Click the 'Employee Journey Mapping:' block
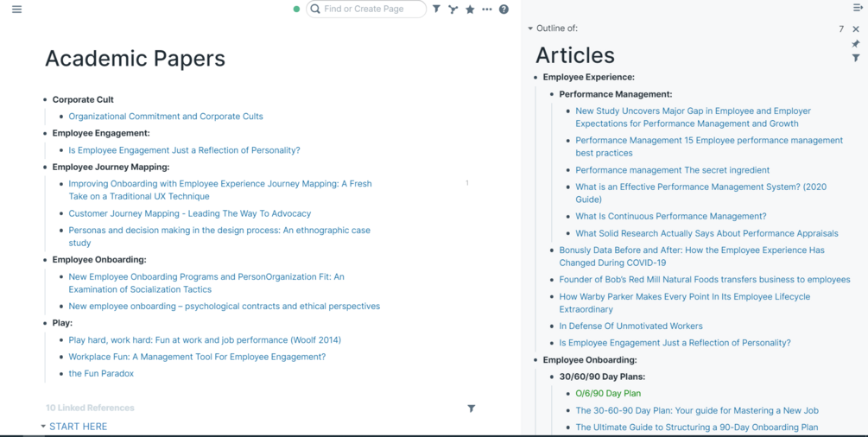Screen dimensions: 868x437 [x=111, y=167]
